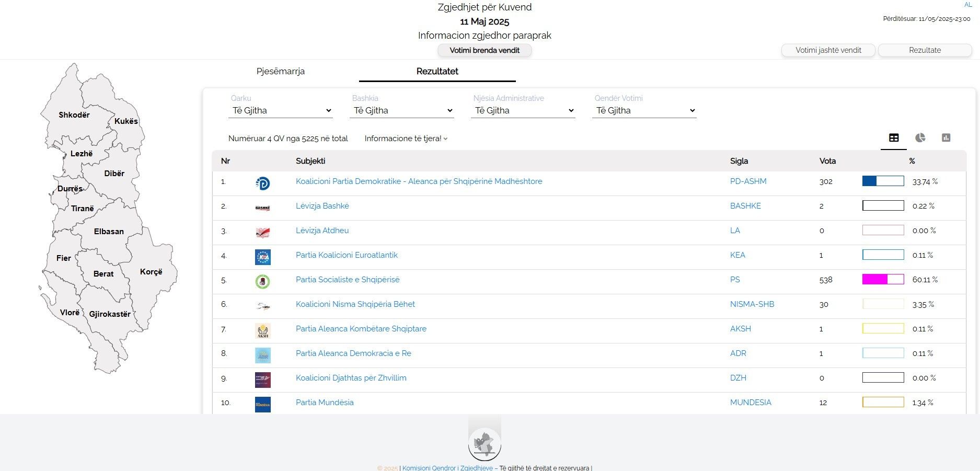Image resolution: width=980 pixels, height=471 pixels.
Task: Click the Partia Socialiste party logo
Action: point(262,281)
